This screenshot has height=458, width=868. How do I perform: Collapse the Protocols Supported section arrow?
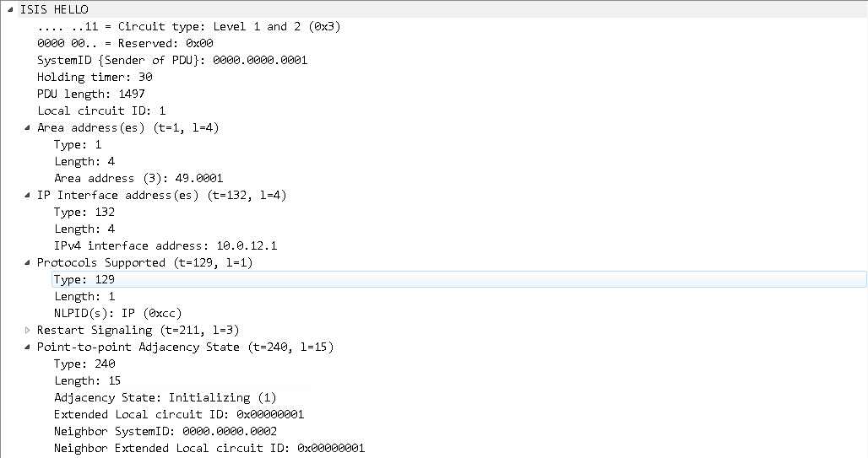tap(28, 262)
